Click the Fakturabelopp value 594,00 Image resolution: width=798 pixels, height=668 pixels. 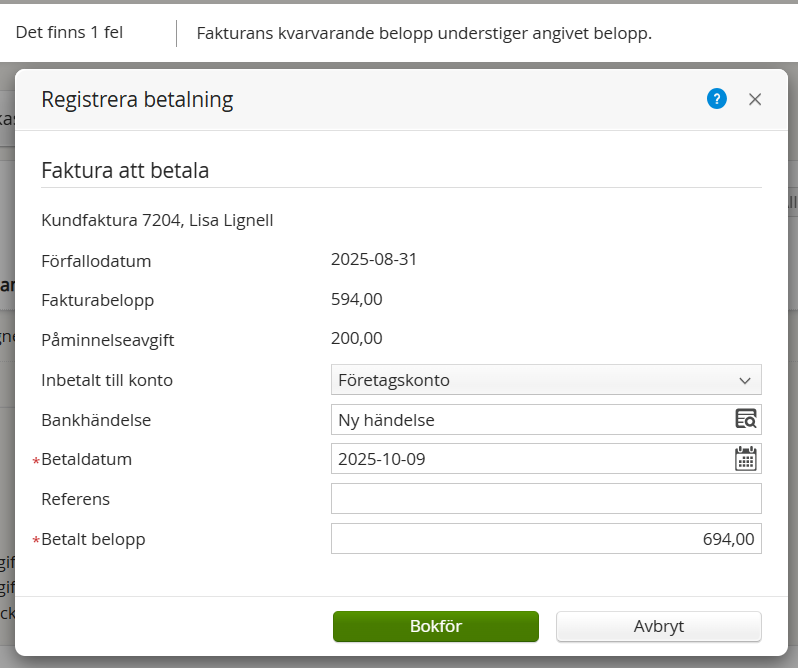(x=357, y=299)
